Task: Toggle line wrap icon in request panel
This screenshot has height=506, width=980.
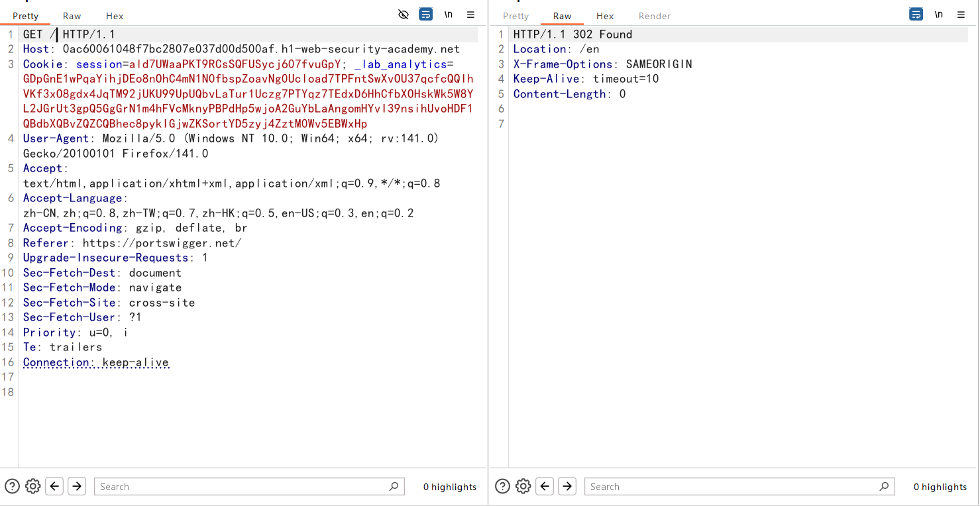Action: coord(425,15)
